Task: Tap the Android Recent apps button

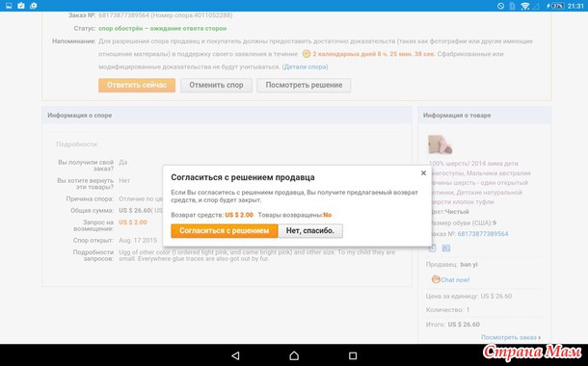Action: coord(353,355)
